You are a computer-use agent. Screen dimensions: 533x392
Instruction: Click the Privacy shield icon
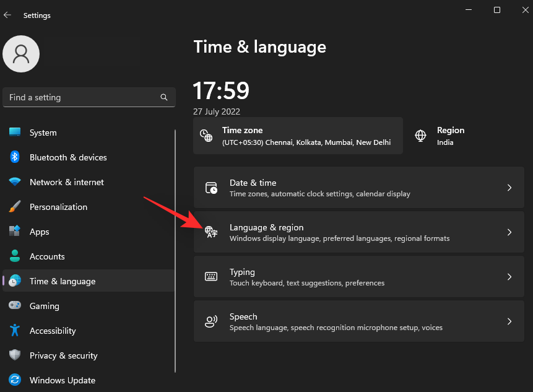[x=15, y=355]
